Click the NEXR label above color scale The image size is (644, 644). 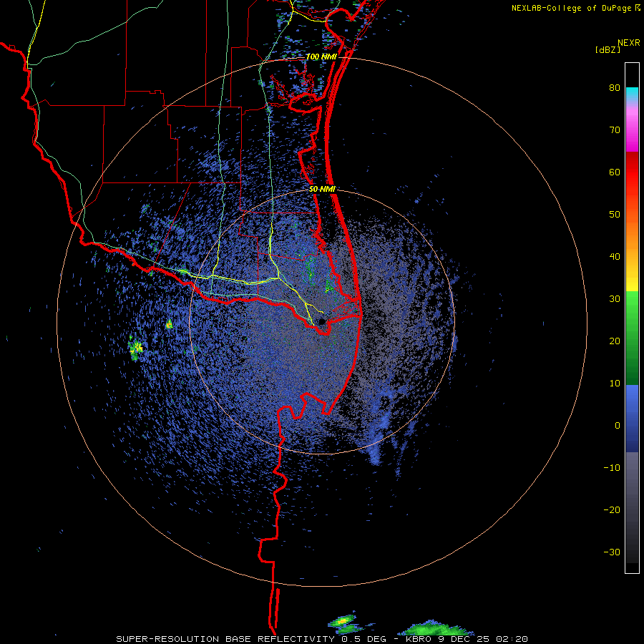pos(629,42)
